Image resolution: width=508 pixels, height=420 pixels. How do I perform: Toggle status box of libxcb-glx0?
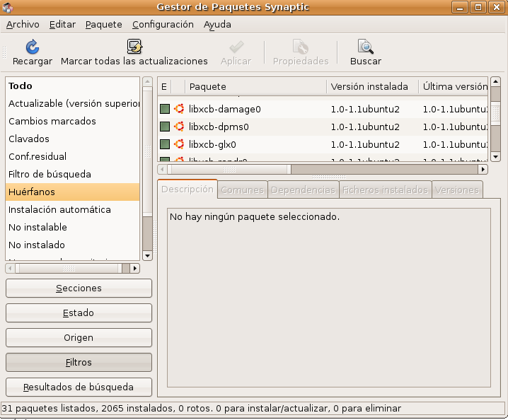click(x=165, y=144)
